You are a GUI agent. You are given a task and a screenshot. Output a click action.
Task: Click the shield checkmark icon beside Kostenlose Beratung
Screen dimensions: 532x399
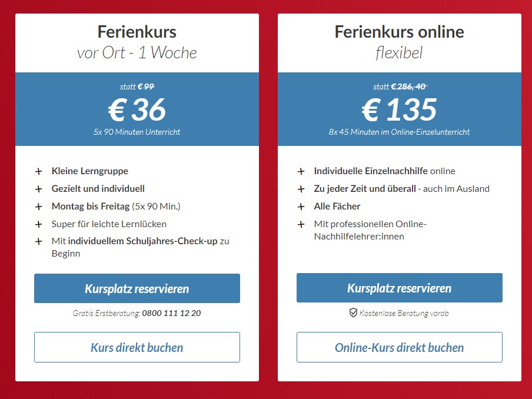tap(353, 313)
